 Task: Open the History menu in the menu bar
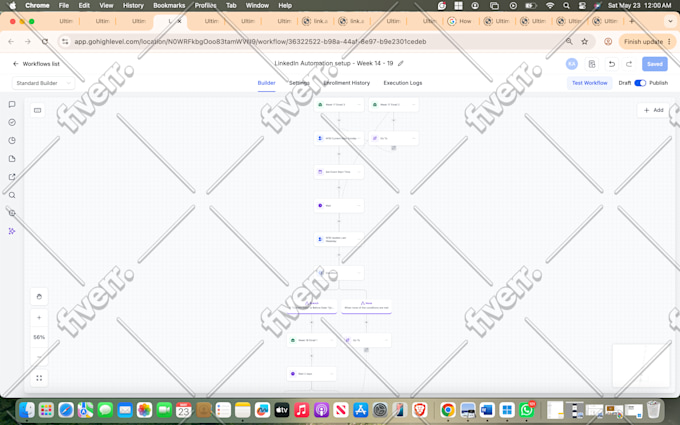point(133,5)
